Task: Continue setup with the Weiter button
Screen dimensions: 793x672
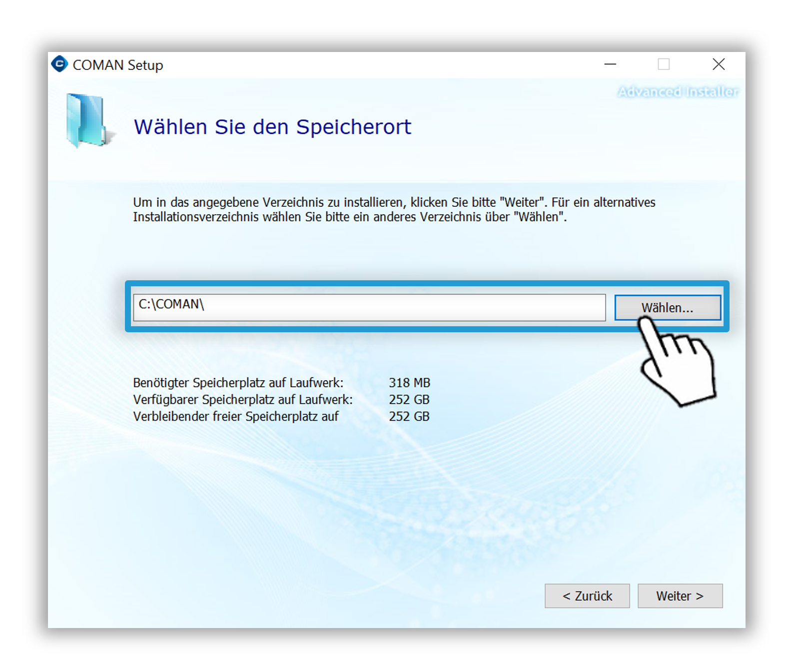Action: 680,596
